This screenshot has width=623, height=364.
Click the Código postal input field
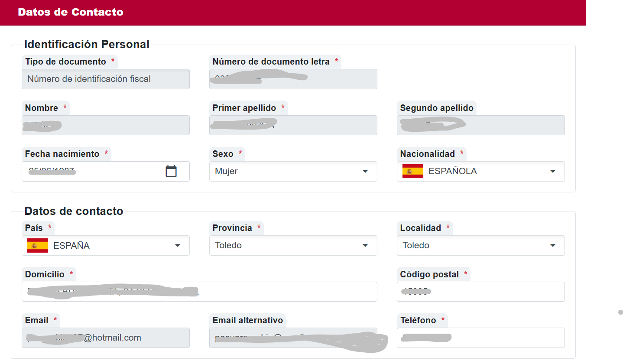coord(480,292)
